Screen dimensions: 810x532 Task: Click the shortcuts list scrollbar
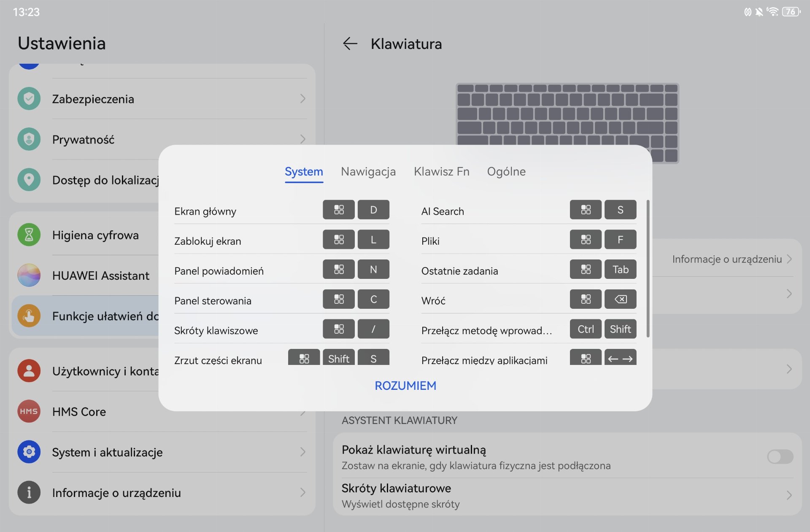(648, 269)
